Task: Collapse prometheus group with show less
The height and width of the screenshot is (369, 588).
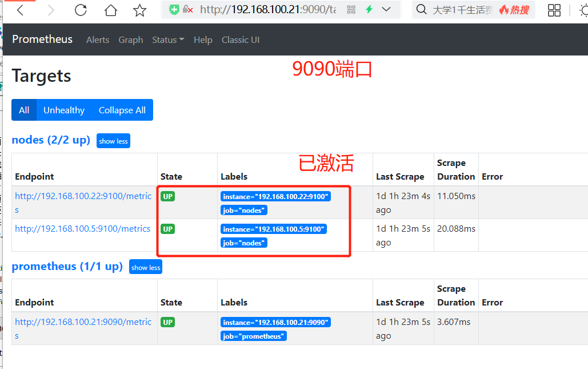Action: point(146,267)
